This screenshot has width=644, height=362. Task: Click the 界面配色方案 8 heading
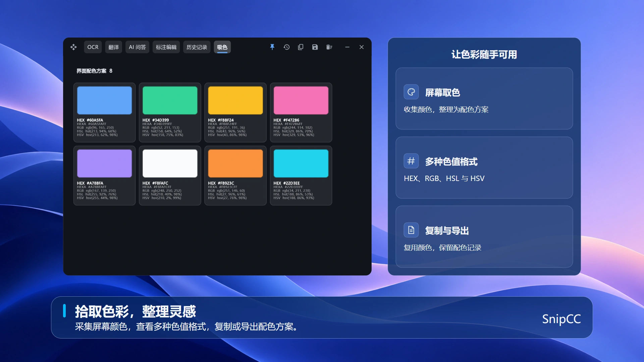pyautogui.click(x=94, y=71)
